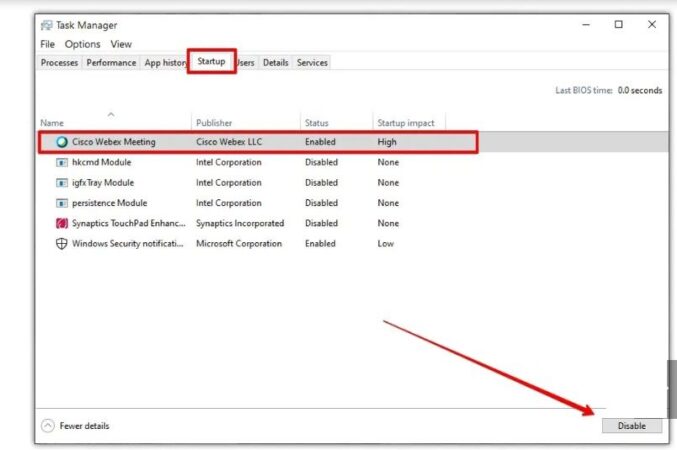Select the Startup tab
This screenshot has height=450, width=677.
click(x=211, y=61)
